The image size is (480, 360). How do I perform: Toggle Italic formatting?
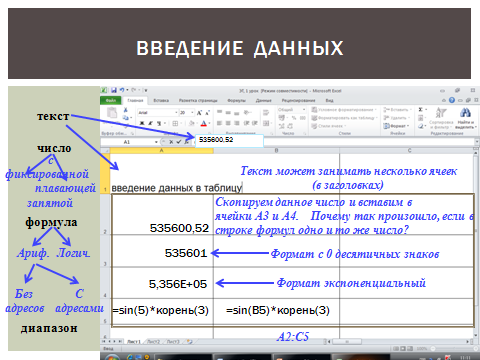click(x=150, y=123)
